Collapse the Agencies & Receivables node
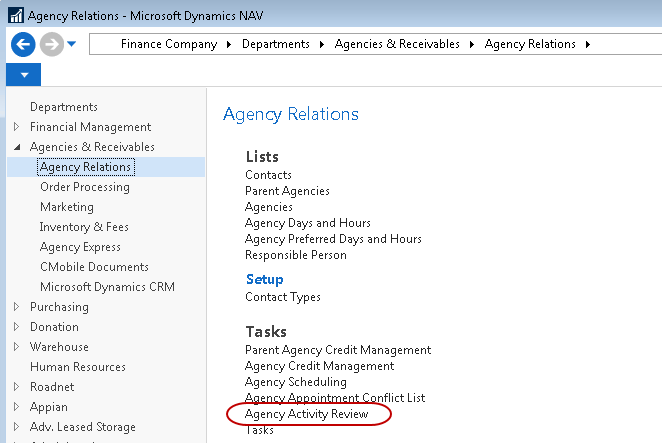Viewport: 662px width, 443px height. coord(16,147)
